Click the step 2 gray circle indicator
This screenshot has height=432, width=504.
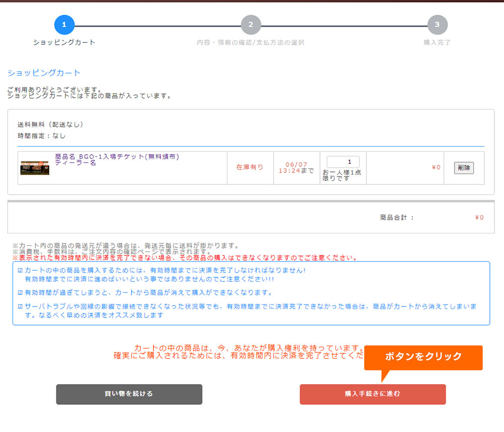[x=250, y=25]
